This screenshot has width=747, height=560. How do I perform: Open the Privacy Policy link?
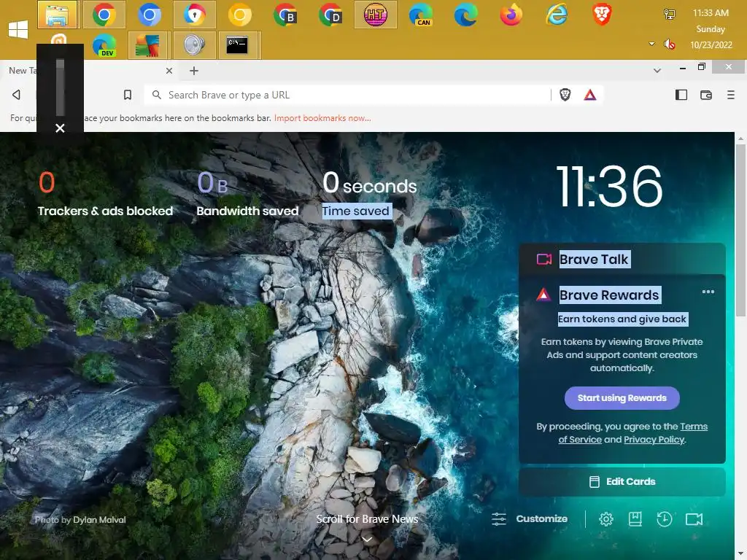coord(654,440)
